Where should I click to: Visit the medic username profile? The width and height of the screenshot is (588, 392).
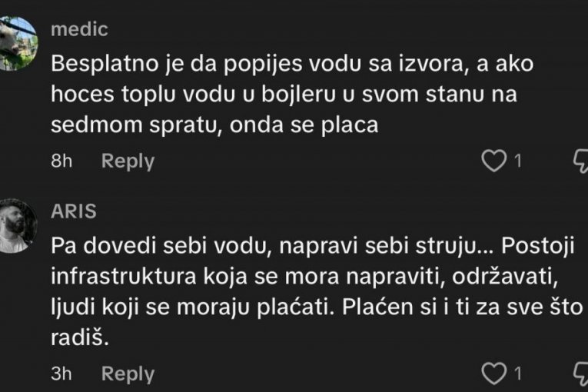(79, 30)
